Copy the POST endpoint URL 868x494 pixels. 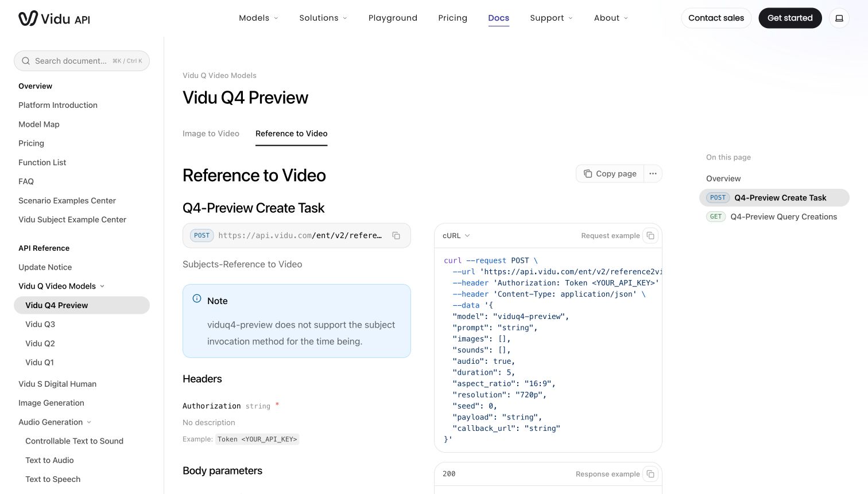point(396,236)
